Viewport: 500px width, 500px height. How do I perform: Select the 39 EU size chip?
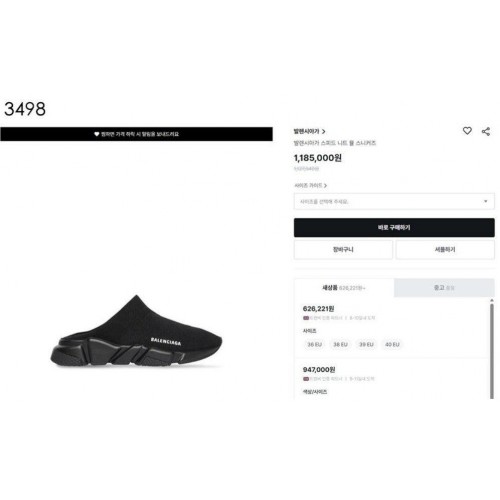366,344
